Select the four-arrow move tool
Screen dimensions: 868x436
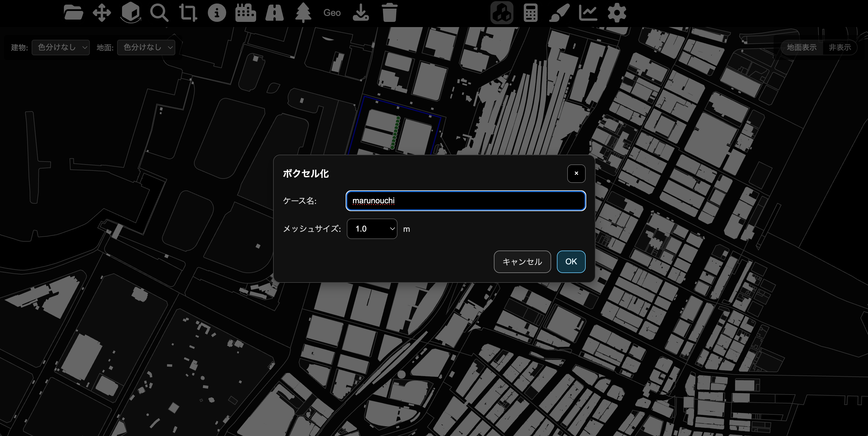coord(102,13)
